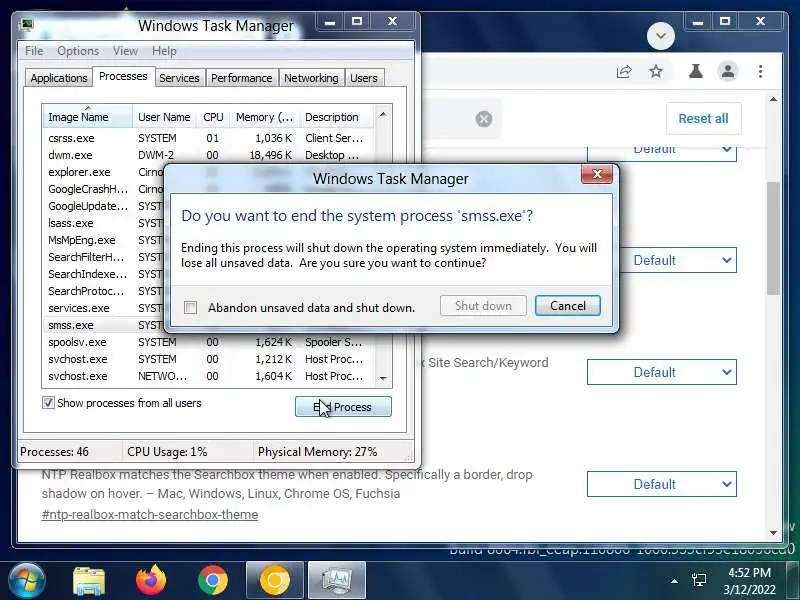Open clock showing 4:52 PM
800x600 pixels.
pyautogui.click(x=749, y=581)
